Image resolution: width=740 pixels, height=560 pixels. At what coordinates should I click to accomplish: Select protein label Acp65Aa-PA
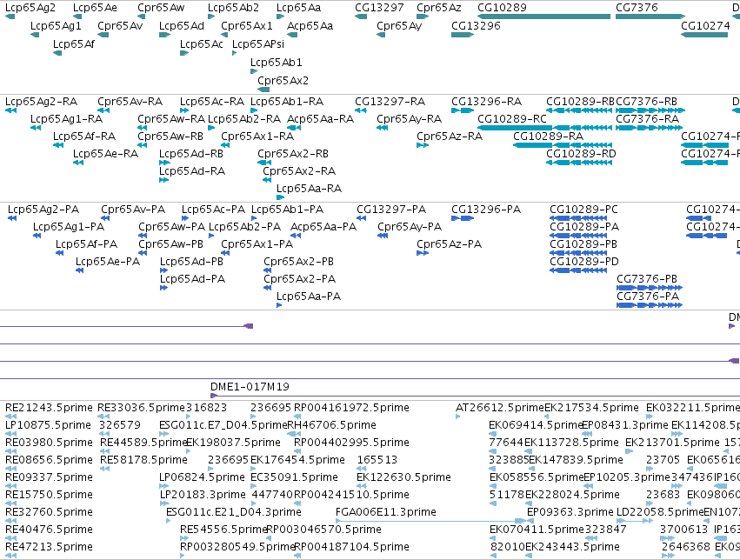(x=323, y=227)
